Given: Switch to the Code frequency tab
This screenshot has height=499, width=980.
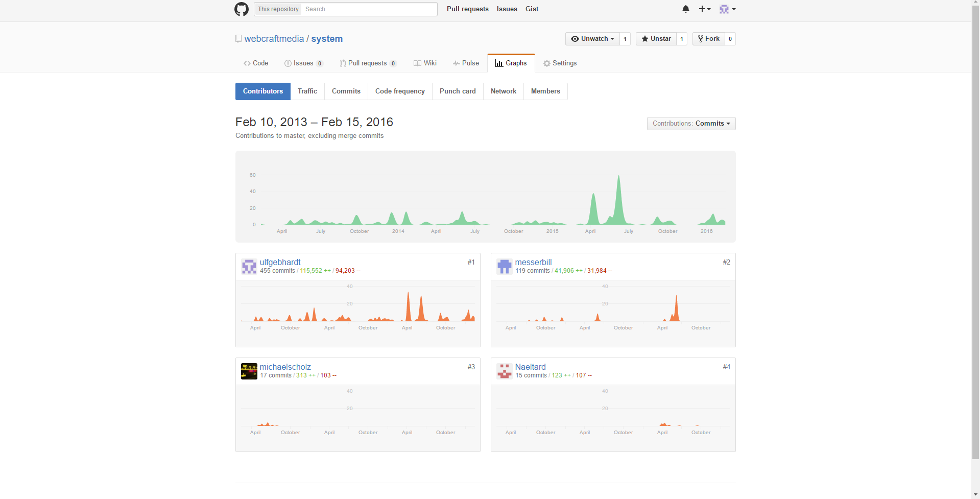Looking at the screenshot, I should pyautogui.click(x=400, y=91).
